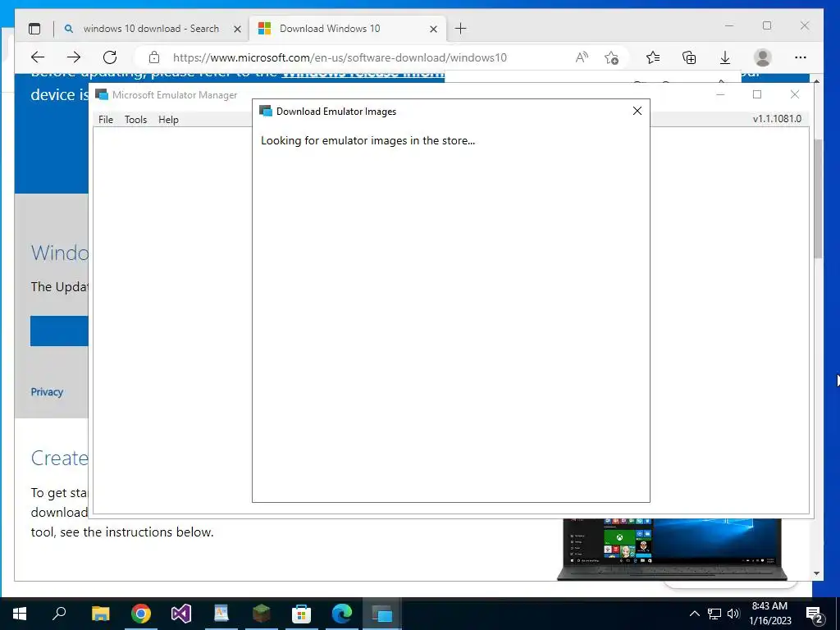Click the Privacy link on the webpage
The height and width of the screenshot is (630, 840).
(47, 391)
